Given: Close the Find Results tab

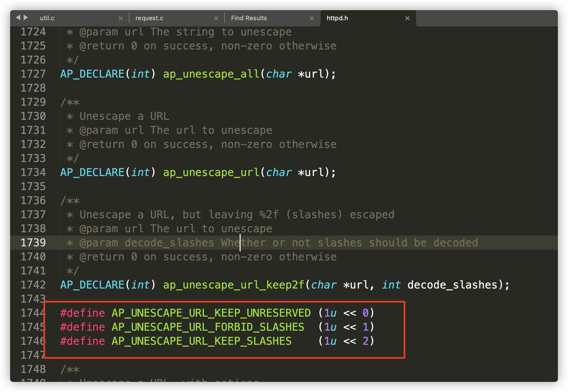Looking at the screenshot, I should click(x=312, y=18).
